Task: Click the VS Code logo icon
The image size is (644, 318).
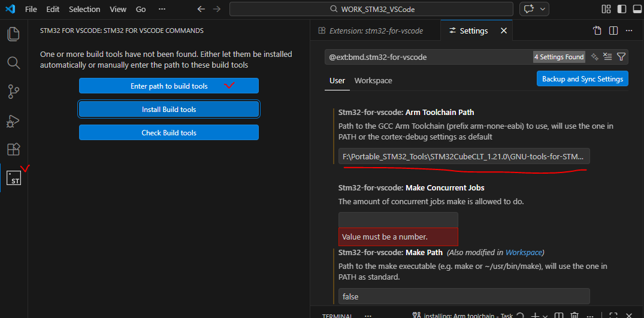Action: click(11, 9)
